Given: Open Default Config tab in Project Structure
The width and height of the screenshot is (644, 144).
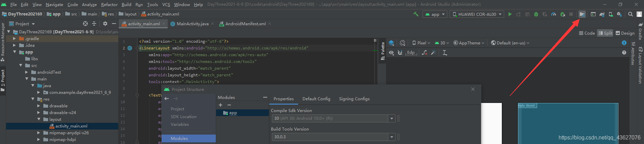Looking at the screenshot, I should point(316,99).
